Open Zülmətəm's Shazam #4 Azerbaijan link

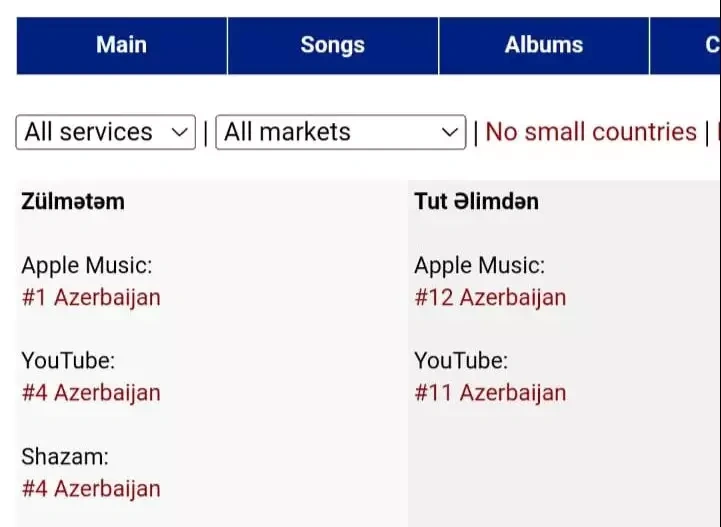[x=91, y=489]
